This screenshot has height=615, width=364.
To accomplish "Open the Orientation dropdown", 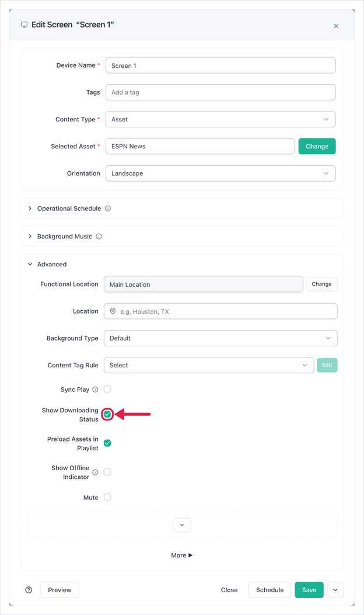I will click(x=220, y=173).
